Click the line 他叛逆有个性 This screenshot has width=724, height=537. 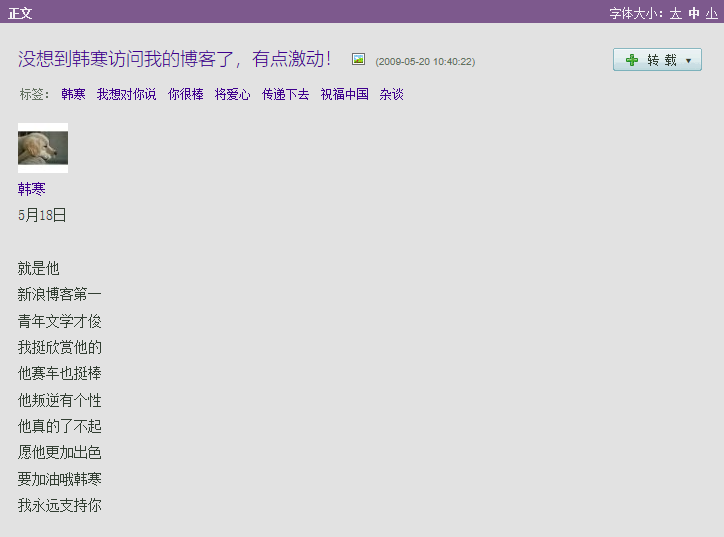pyautogui.click(x=60, y=400)
